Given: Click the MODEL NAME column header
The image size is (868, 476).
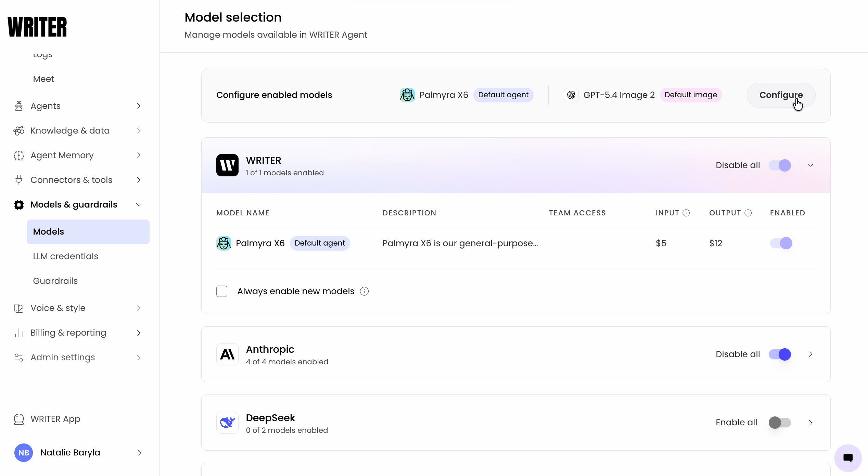Looking at the screenshot, I should point(243,213).
